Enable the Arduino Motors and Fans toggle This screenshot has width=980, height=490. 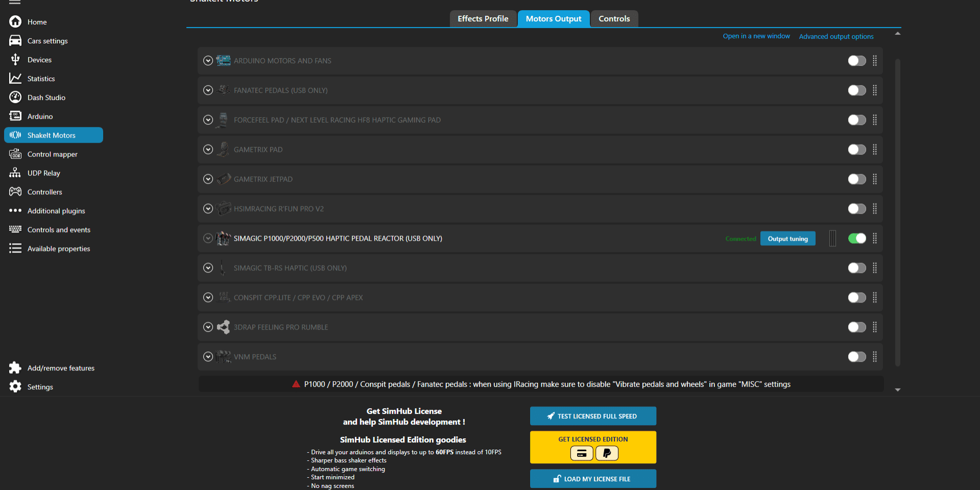(856, 61)
